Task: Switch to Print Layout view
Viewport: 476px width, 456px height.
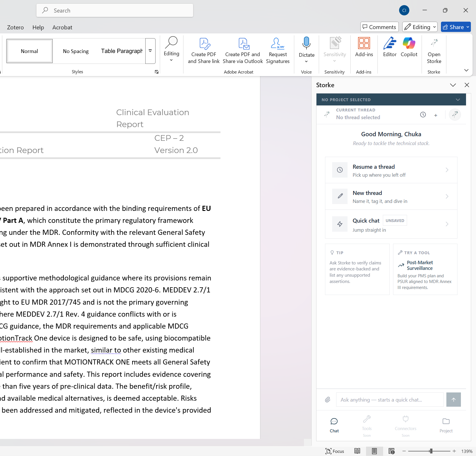Action: [x=374, y=451]
